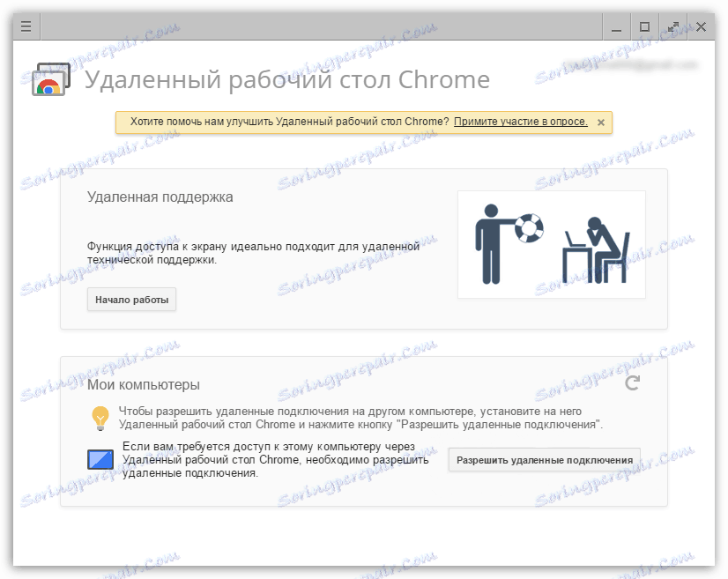This screenshot has height=579, width=728.
Task: Click the 'Удаленная поддержка' heading
Action: pyautogui.click(x=160, y=197)
